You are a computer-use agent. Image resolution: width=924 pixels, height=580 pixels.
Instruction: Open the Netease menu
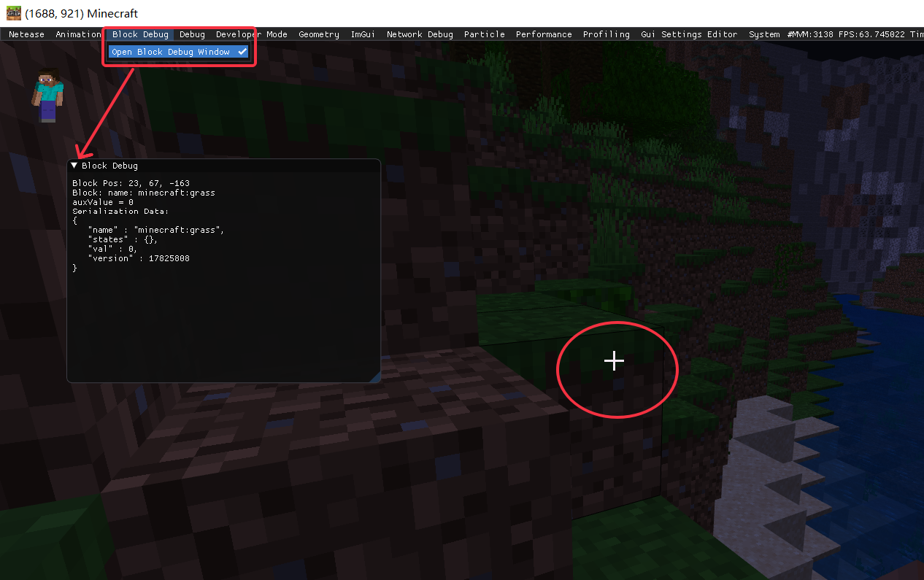(26, 34)
